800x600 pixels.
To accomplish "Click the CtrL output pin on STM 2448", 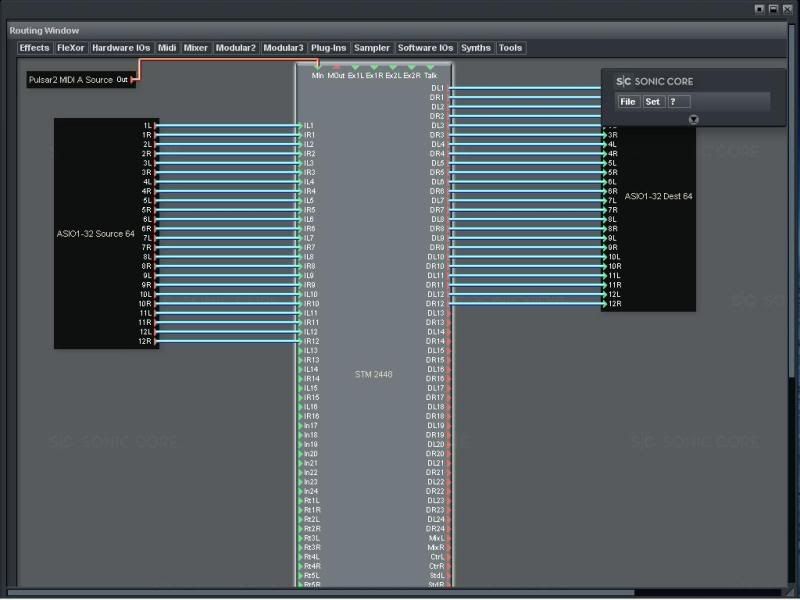I will tap(448, 557).
